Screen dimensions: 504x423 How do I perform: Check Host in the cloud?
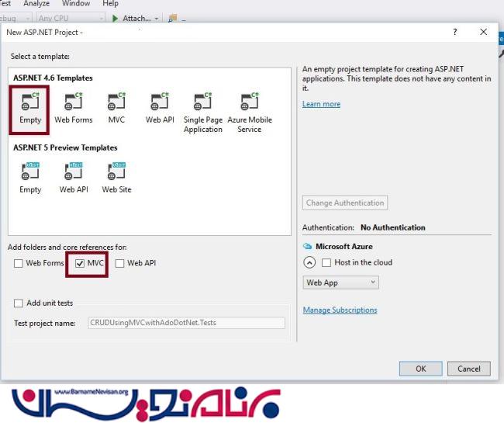coord(326,263)
